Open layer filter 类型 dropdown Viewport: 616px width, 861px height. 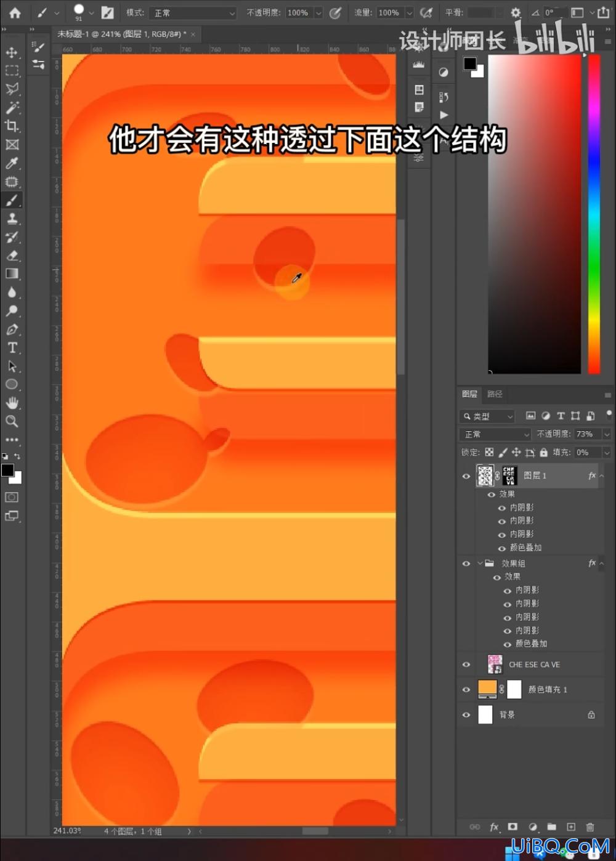pos(487,416)
